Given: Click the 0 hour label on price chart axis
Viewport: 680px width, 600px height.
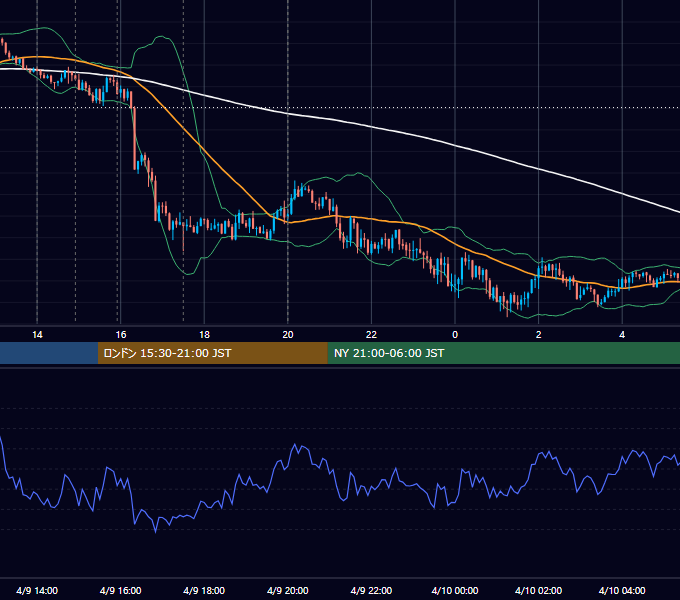Looking at the screenshot, I should pyautogui.click(x=455, y=335).
